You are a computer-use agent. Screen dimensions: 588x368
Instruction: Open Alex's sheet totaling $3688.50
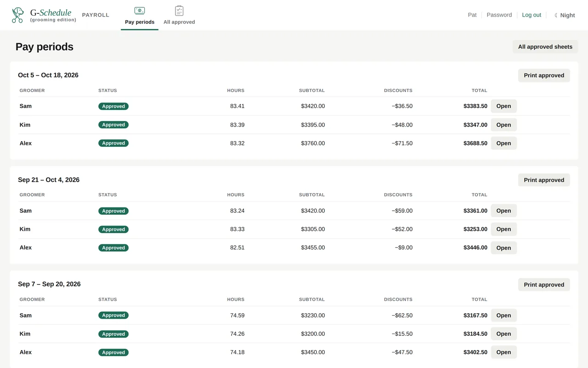(x=503, y=143)
